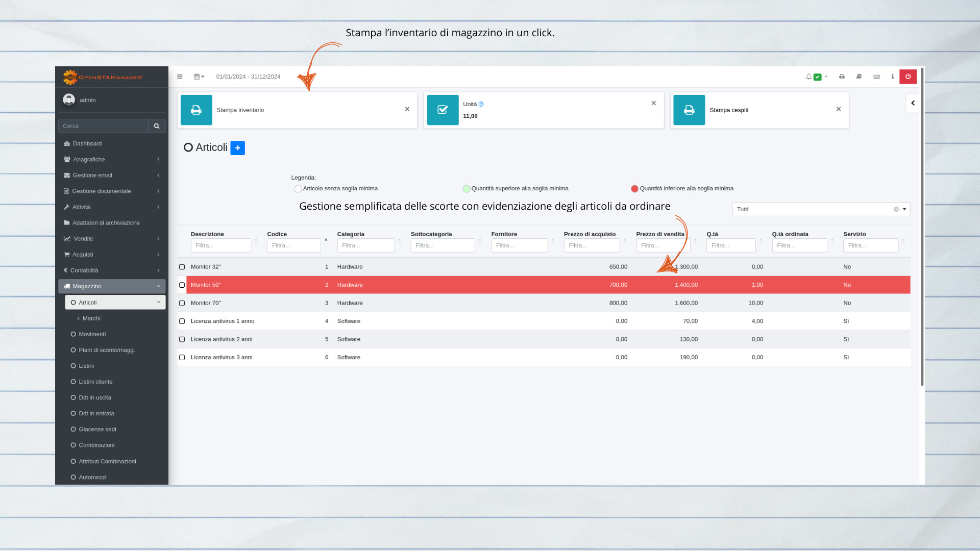This screenshot has width=980, height=551.
Task: Open Attributi Combinazioni
Action: (x=115, y=461)
